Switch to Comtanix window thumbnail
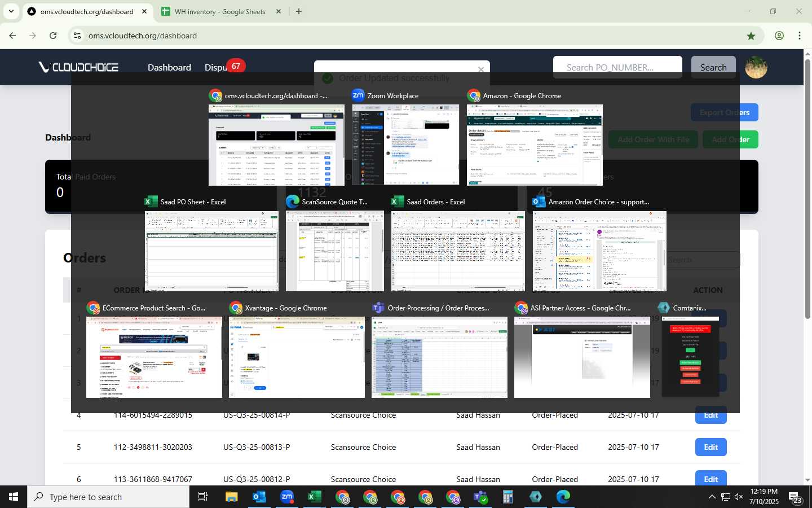Screen dimensions: 812x508 [691, 357]
